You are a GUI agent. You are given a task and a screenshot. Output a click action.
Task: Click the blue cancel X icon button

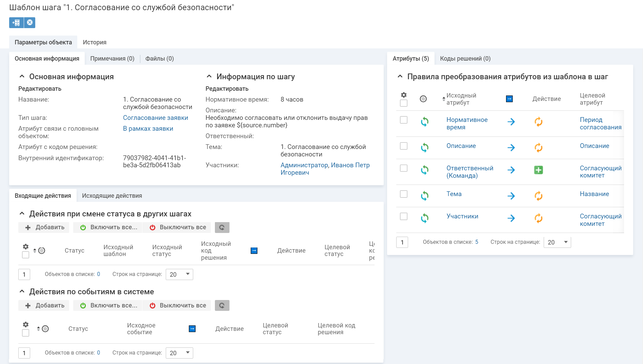point(30,23)
